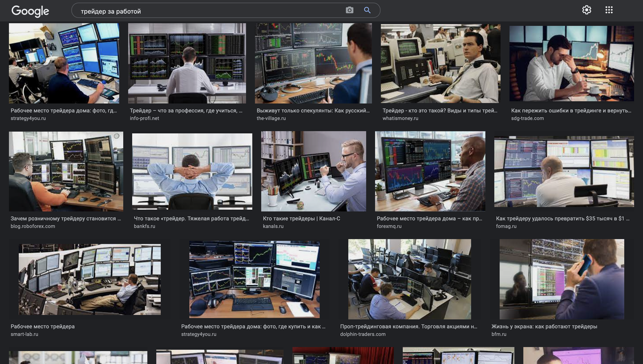This screenshot has height=364, width=643.
Task: Open bfm.ru trader on phone image
Action: coord(562,279)
